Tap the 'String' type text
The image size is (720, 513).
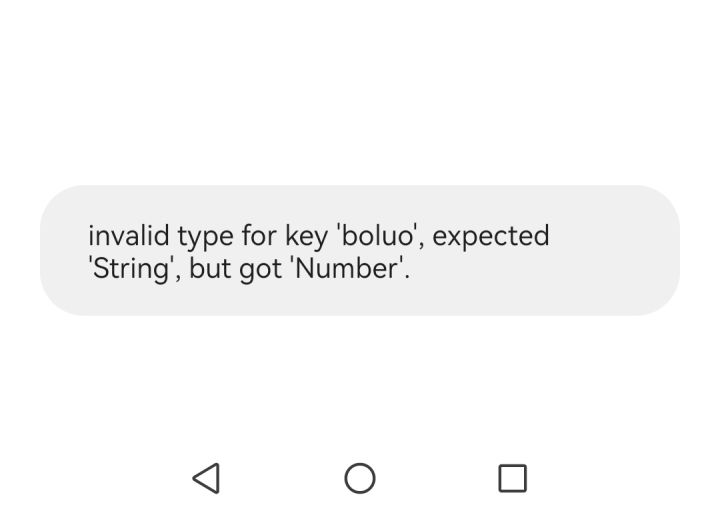click(130, 270)
